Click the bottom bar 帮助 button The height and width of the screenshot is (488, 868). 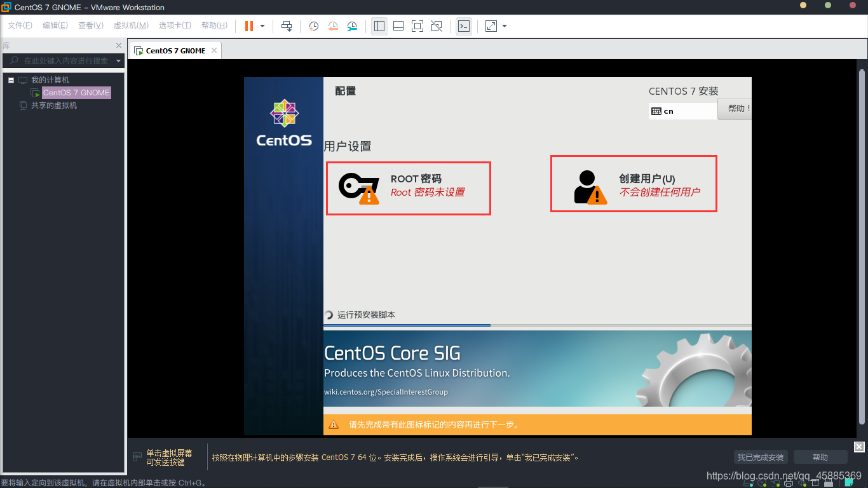pos(820,457)
